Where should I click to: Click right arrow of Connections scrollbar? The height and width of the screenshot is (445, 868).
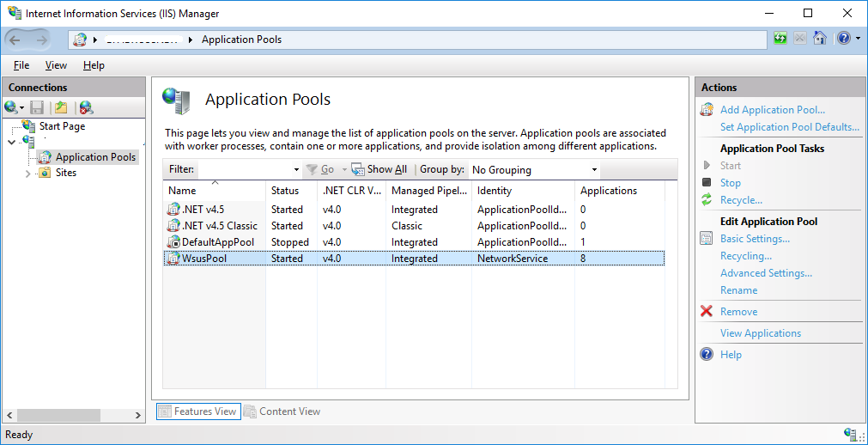(x=138, y=415)
